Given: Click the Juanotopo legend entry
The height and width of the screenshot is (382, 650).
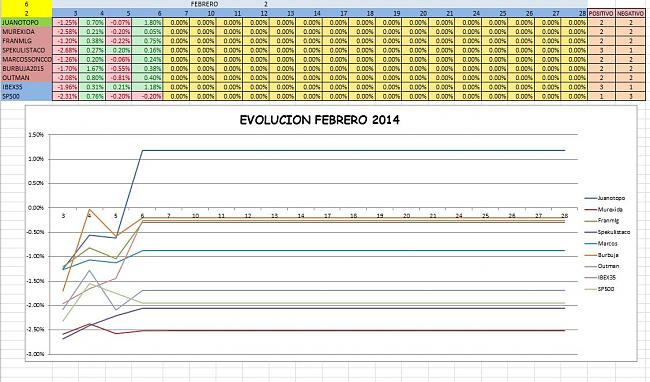Looking at the screenshot, I should pyautogui.click(x=605, y=198).
